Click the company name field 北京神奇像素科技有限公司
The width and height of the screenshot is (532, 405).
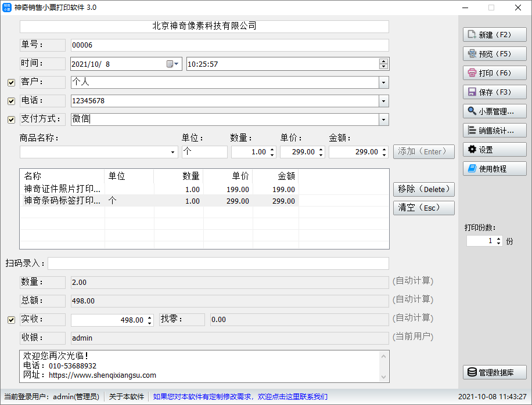click(204, 27)
